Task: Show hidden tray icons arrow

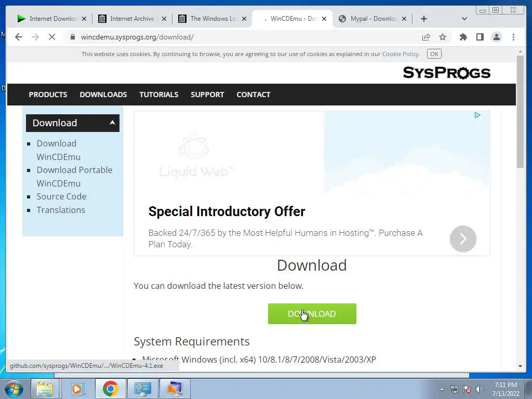Action: [442, 389]
